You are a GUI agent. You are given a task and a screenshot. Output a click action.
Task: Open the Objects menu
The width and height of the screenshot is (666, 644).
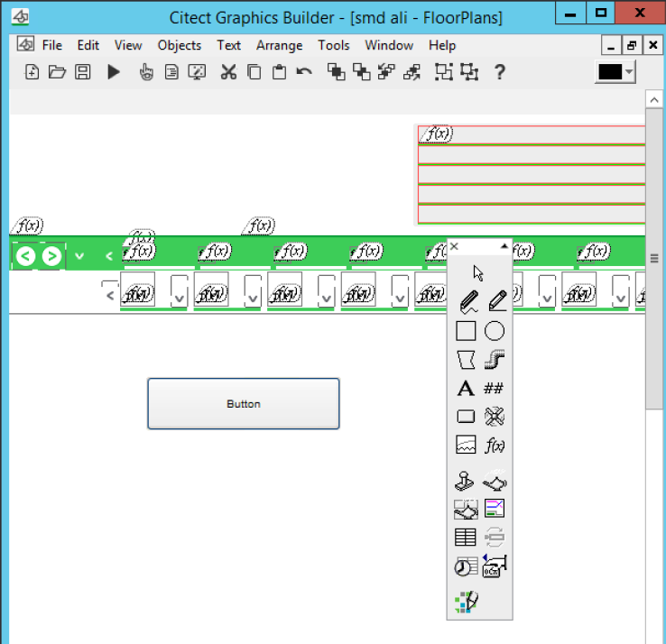[x=180, y=45]
